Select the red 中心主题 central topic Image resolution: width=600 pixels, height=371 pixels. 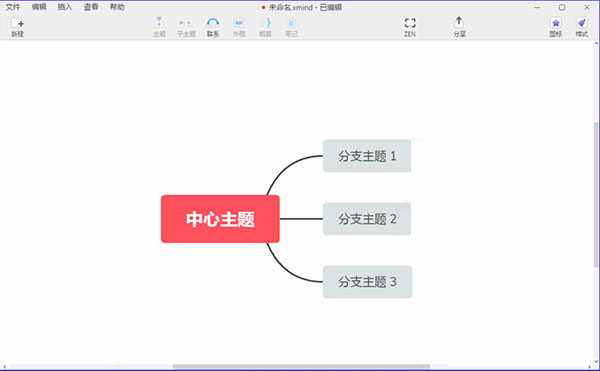[220, 219]
